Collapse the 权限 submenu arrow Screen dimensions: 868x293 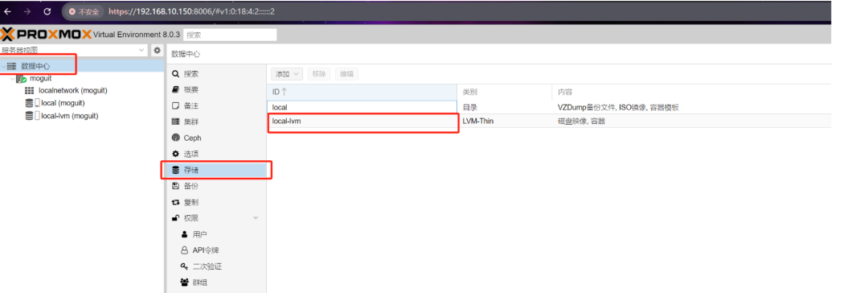256,218
